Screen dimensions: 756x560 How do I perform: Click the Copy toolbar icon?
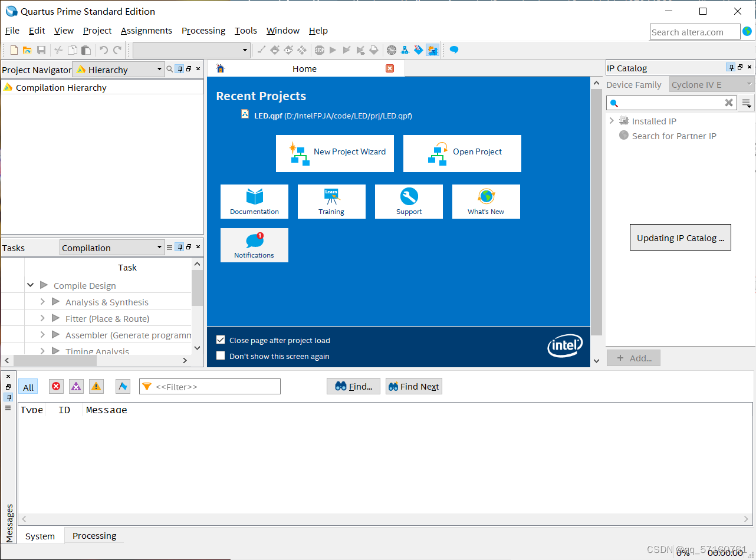[x=73, y=50]
